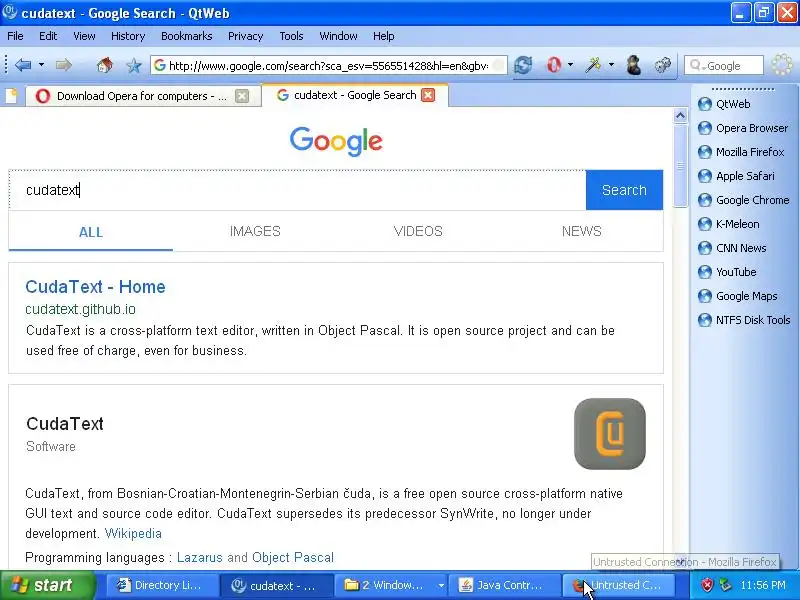Open the Lazarus programming language link
This screenshot has width=800, height=600.
click(x=199, y=557)
